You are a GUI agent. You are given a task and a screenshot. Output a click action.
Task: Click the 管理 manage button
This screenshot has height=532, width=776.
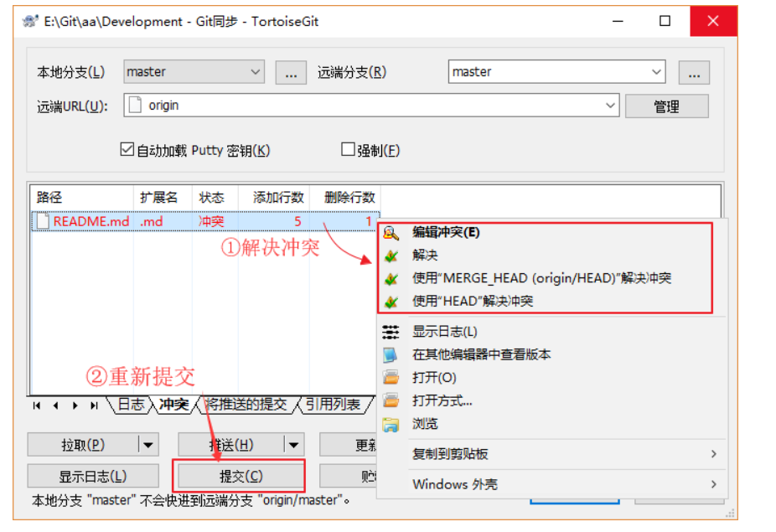pyautogui.click(x=666, y=106)
